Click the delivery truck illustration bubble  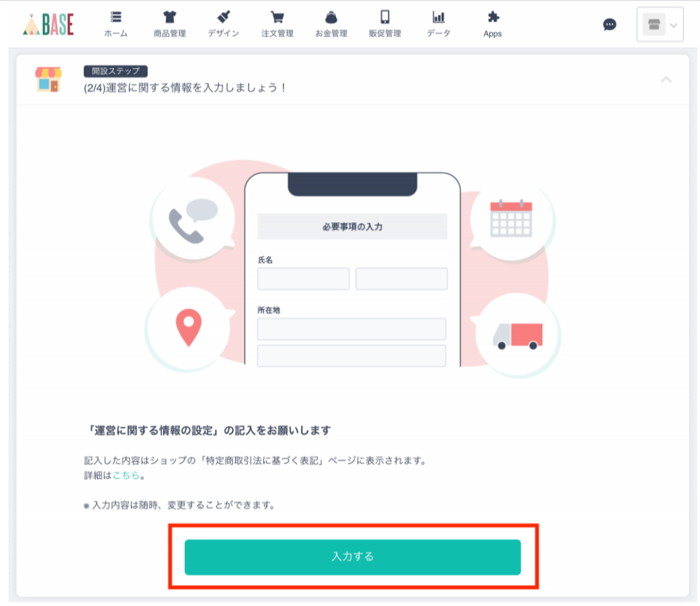[x=518, y=335]
